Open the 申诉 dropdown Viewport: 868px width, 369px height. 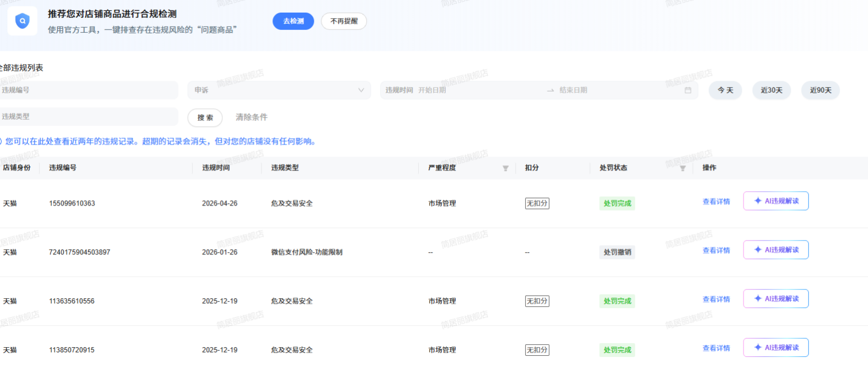tap(279, 90)
